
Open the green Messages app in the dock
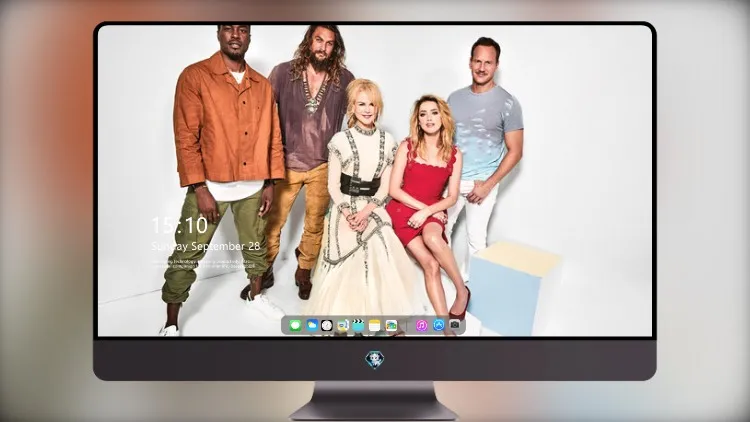pyautogui.click(x=295, y=325)
